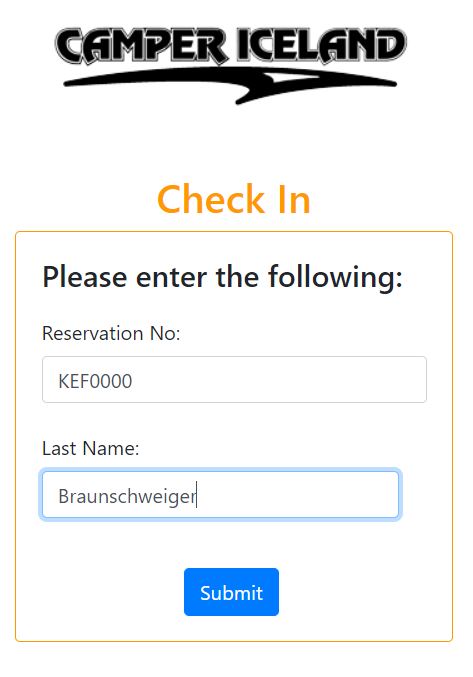Click the blank area after Braunschweiger in the field
This screenshot has height=677, width=473.
click(298, 494)
